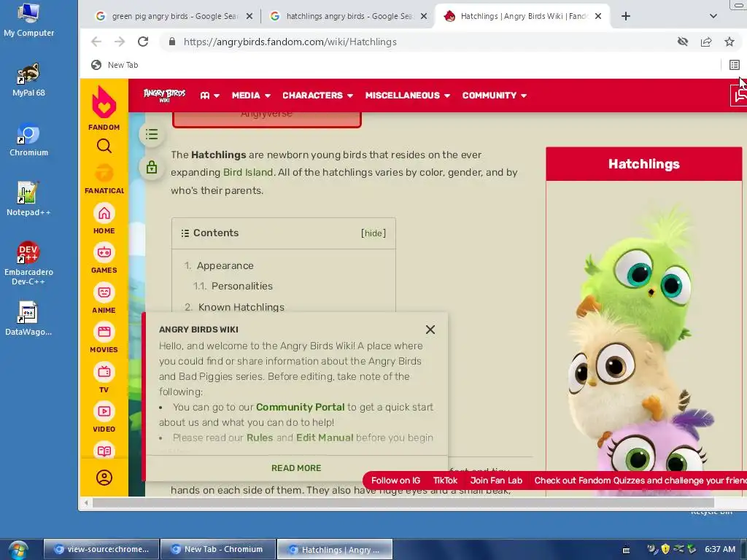Go forward in browser history
747x560 pixels.
120,42
